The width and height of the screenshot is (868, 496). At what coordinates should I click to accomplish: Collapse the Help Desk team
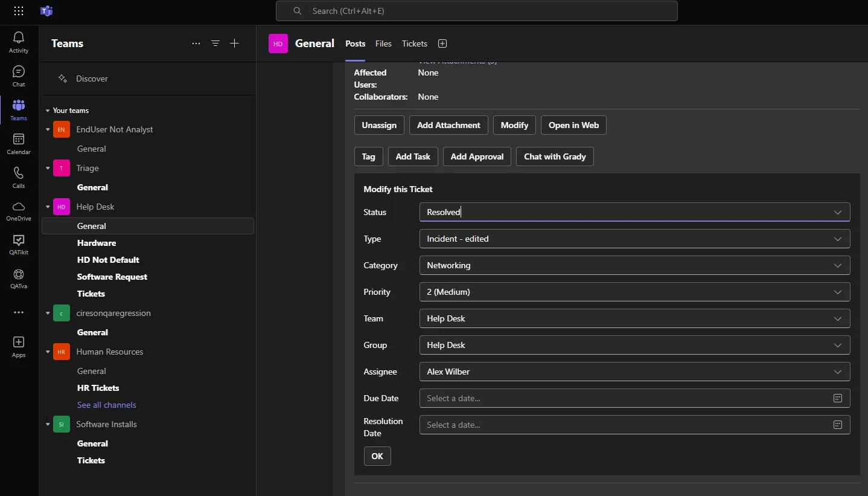pos(48,207)
